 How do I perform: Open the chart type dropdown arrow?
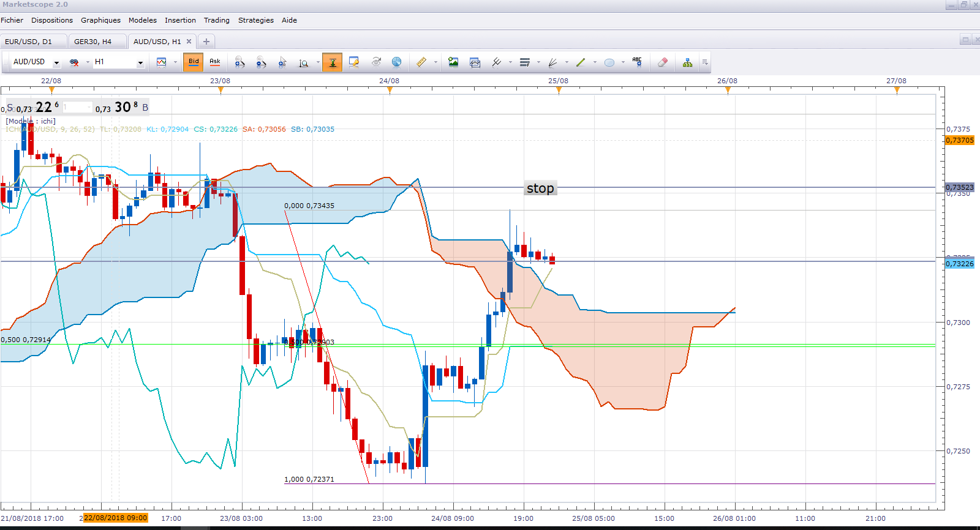click(x=175, y=62)
